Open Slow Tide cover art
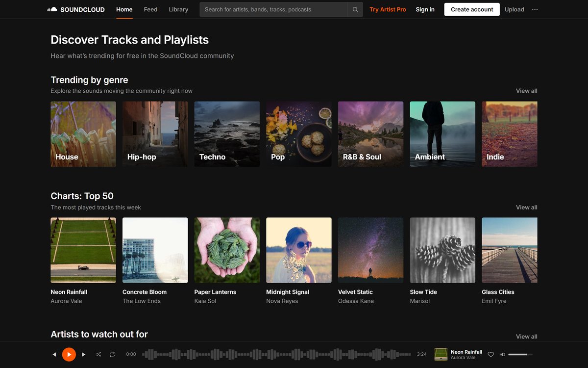 click(x=442, y=250)
